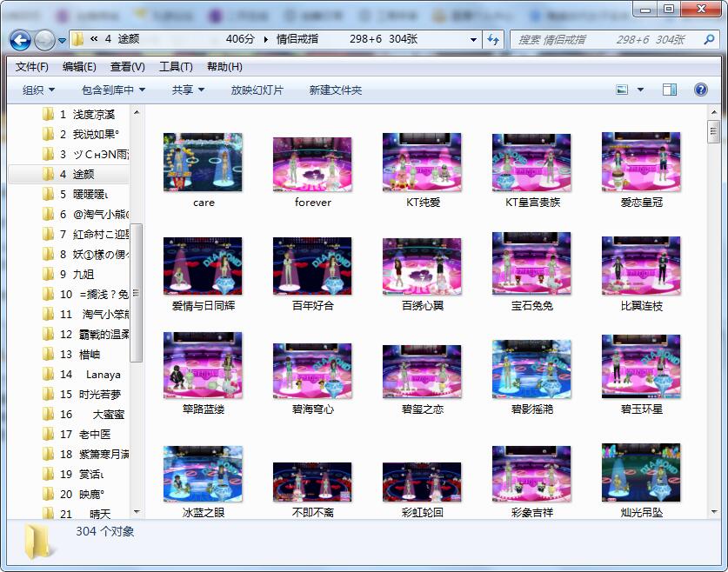This screenshot has height=572, width=728.
Task: Select the 碧玺之恋 thumbnail
Action: [x=422, y=371]
